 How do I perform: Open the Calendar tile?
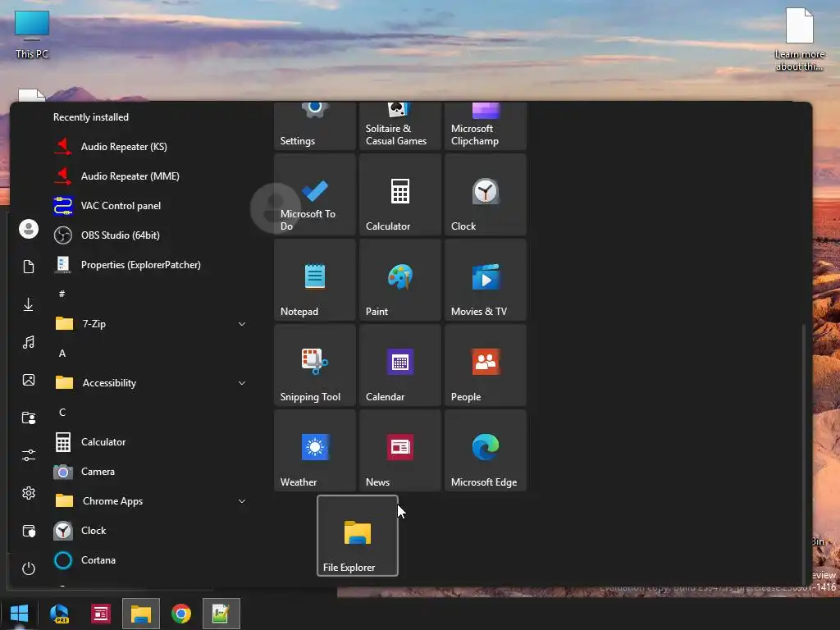[x=400, y=365]
